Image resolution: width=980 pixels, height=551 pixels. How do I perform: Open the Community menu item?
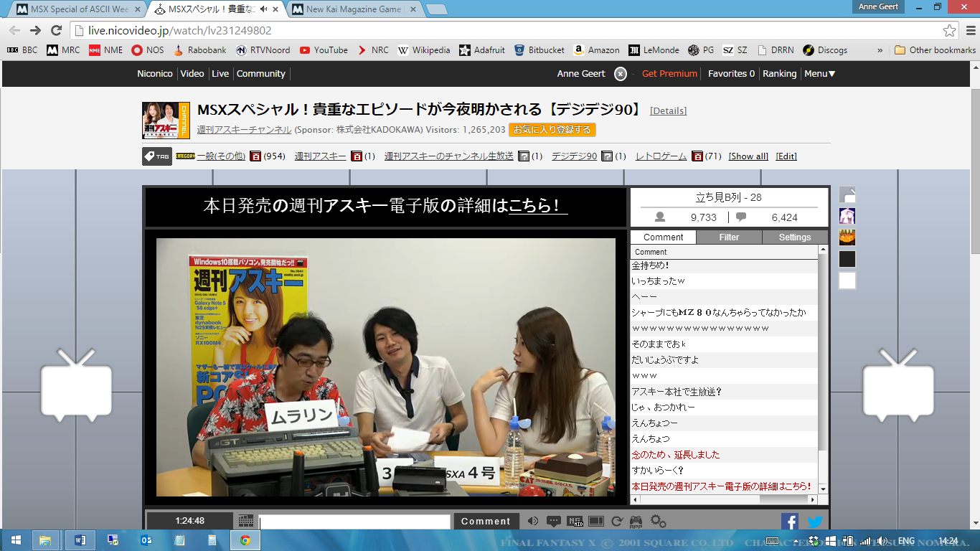(261, 74)
